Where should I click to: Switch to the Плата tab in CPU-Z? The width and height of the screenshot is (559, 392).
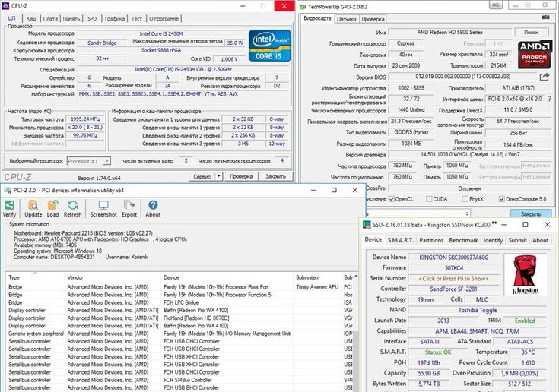[50, 18]
